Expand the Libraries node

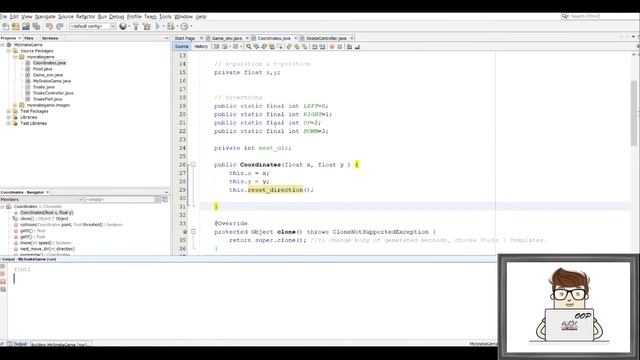coord(9,117)
